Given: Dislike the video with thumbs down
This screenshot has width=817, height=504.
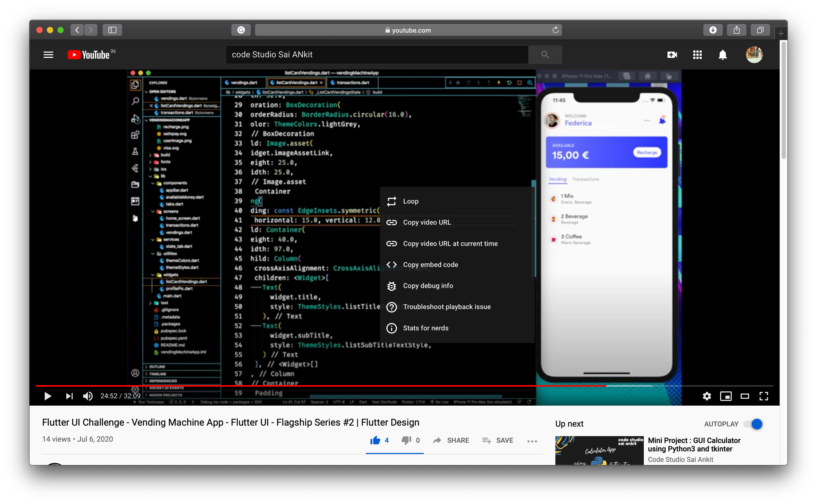Looking at the screenshot, I should (x=406, y=440).
